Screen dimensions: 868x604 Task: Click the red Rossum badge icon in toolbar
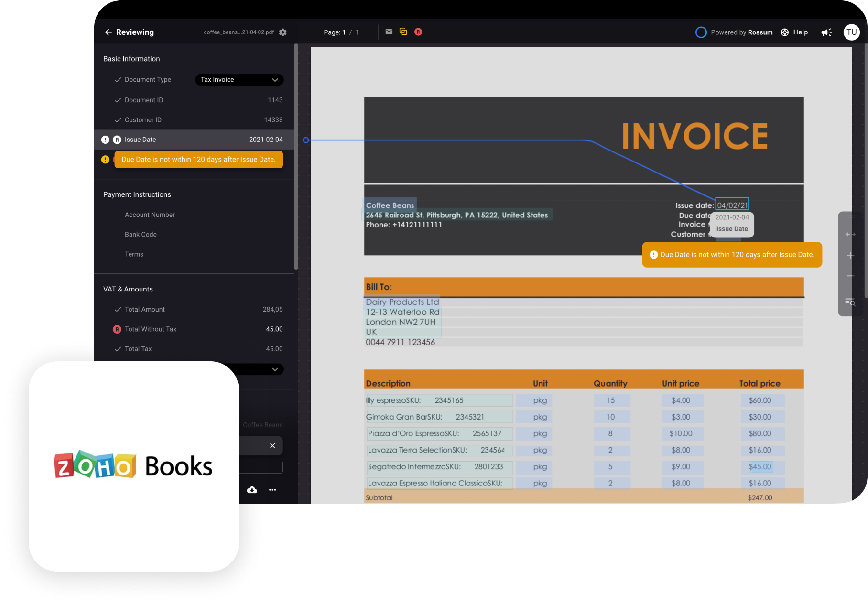click(418, 32)
